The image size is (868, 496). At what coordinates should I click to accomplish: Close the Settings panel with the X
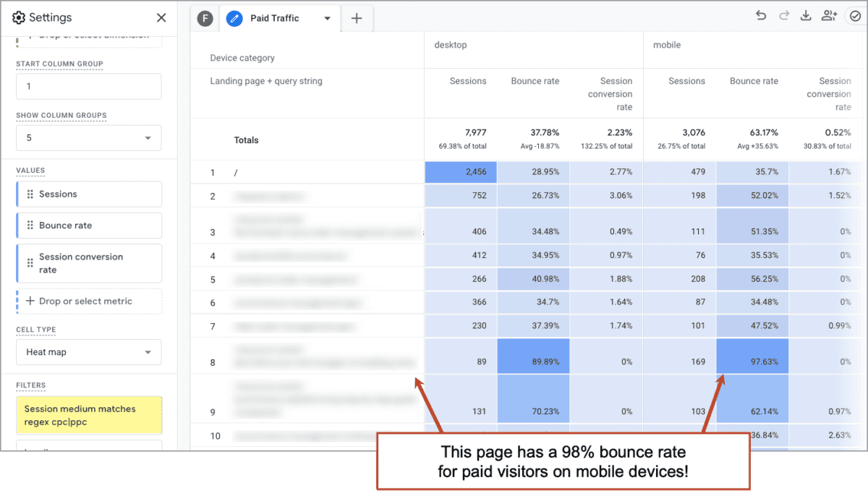tap(161, 17)
